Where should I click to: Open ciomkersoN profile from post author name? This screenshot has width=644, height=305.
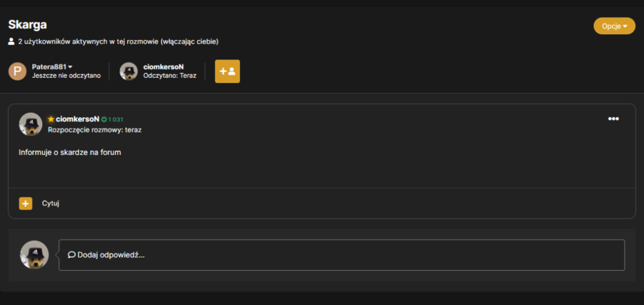click(78, 119)
